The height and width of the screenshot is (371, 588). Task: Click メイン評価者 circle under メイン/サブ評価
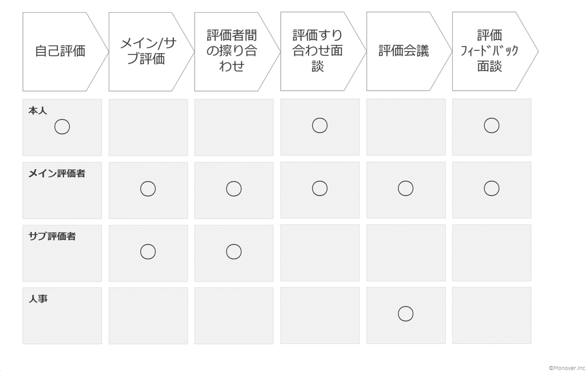148,189
